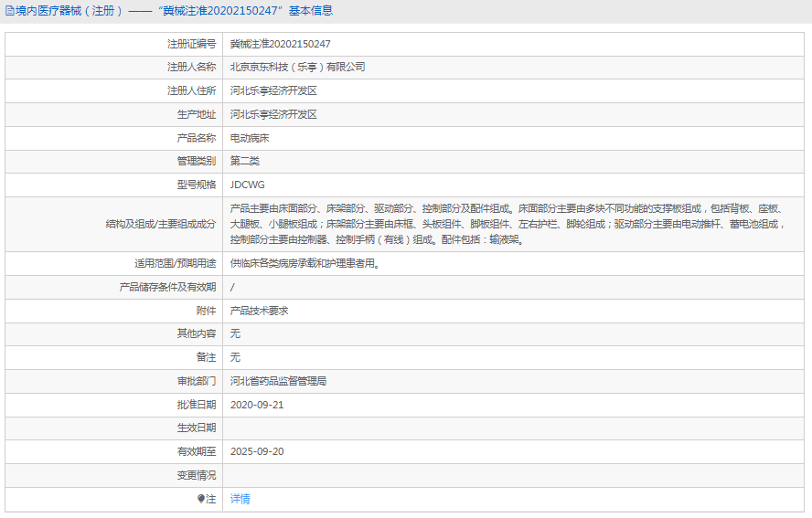Click the bullet icon beside 注 label

click(x=201, y=499)
